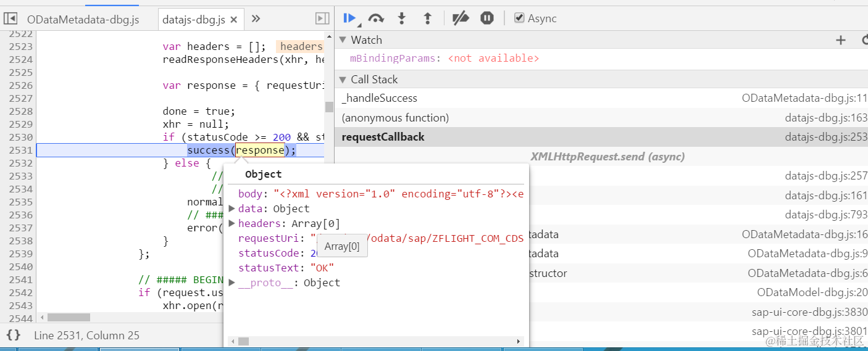Toggle the file navigator sidebar icon

click(10, 19)
